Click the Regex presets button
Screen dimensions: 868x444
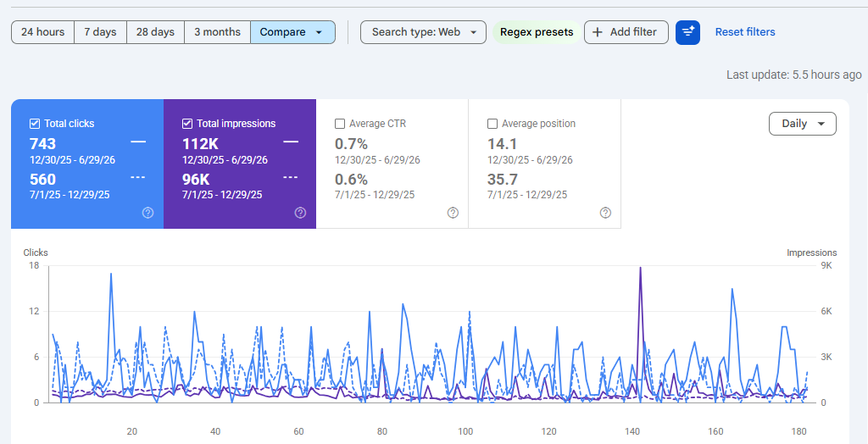point(537,32)
